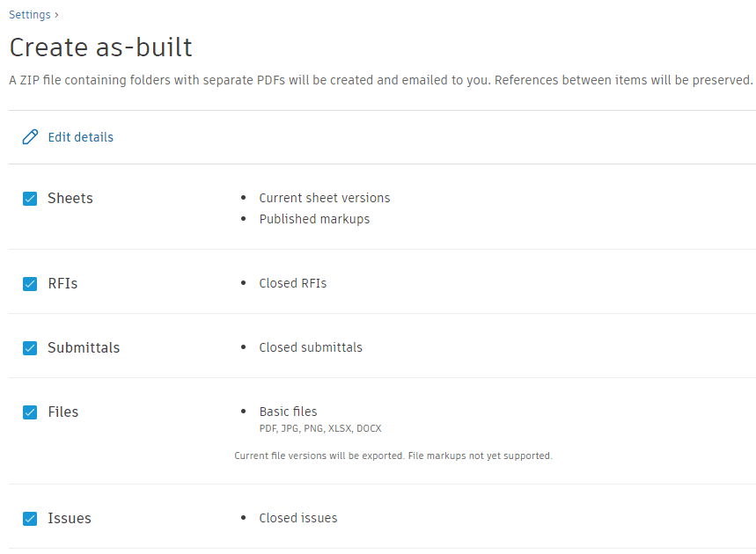The image size is (756, 554).
Task: Open the Edit details link
Action: (80, 137)
